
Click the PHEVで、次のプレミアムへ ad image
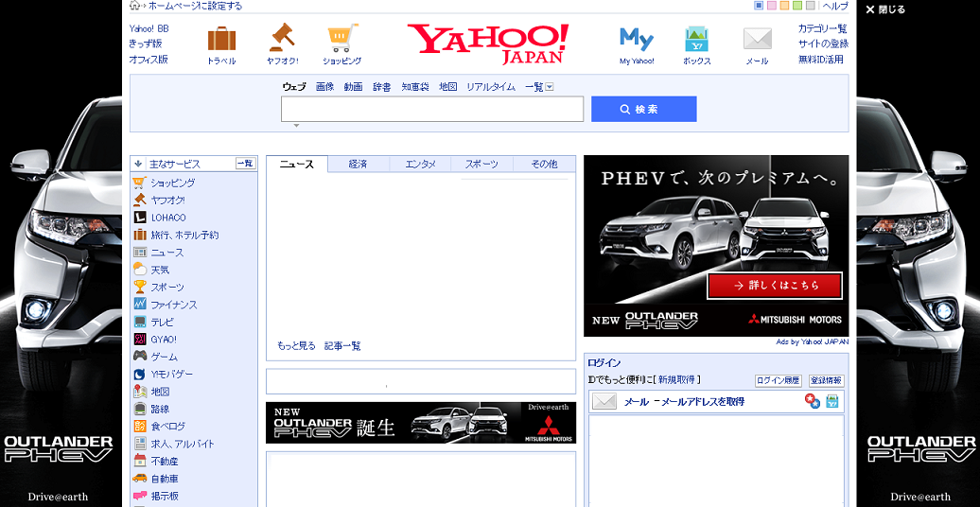click(x=716, y=246)
